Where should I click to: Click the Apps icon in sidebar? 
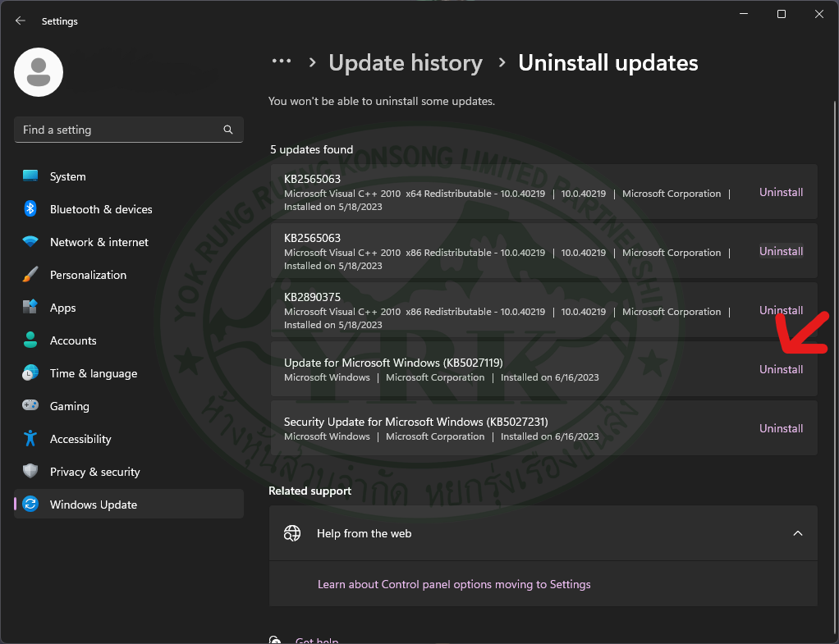[x=30, y=307]
